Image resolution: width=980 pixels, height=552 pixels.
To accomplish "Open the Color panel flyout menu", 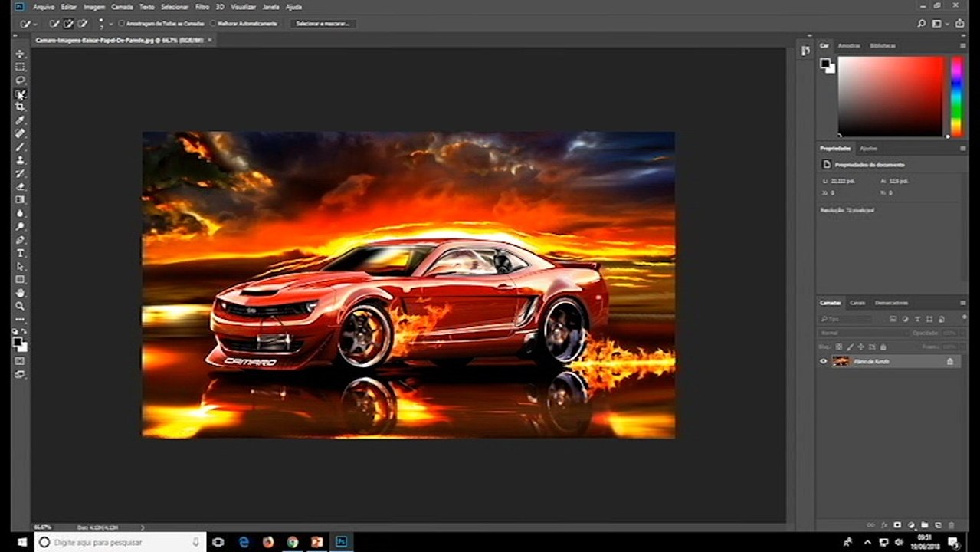I will (x=963, y=45).
